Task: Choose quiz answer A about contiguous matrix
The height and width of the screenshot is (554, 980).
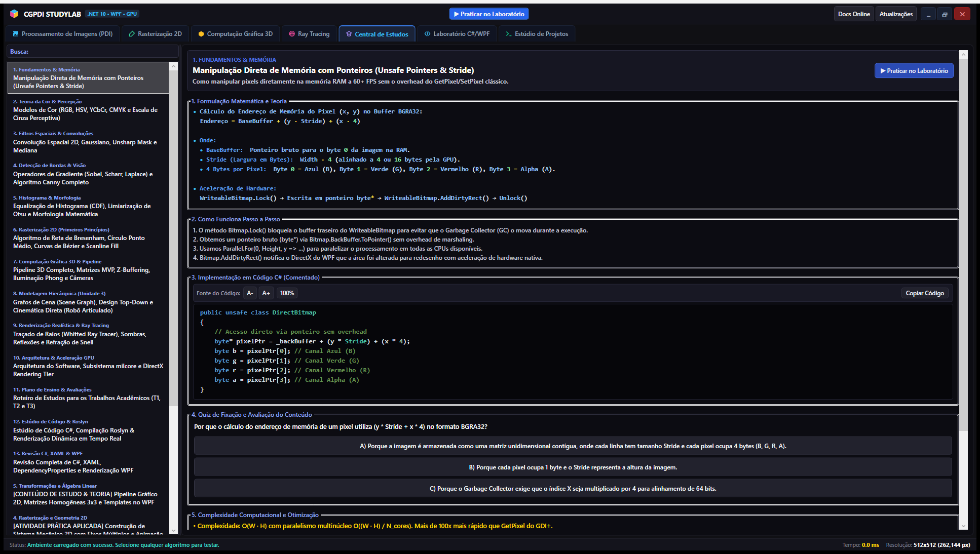Action: pyautogui.click(x=573, y=446)
